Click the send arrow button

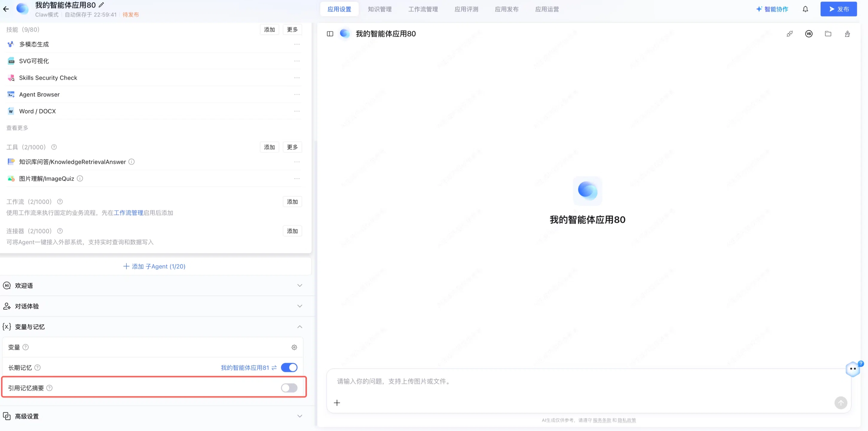pos(841,403)
